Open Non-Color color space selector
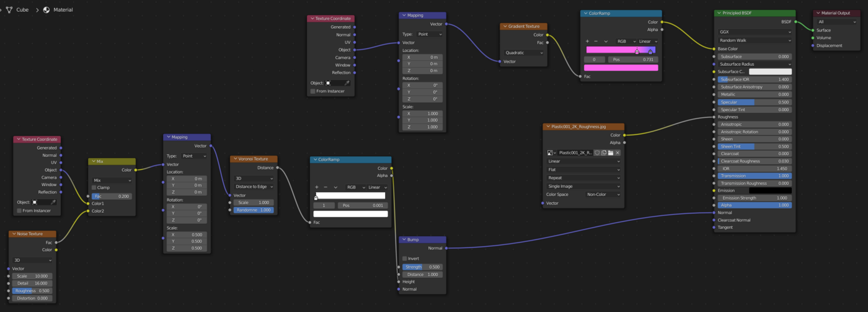 603,195
